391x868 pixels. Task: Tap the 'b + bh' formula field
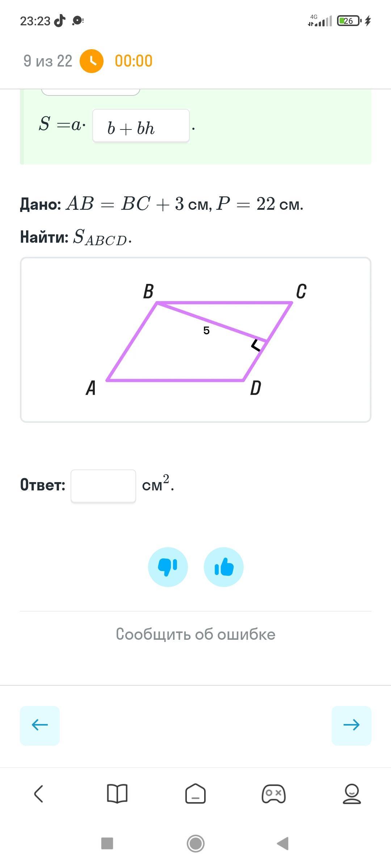tap(141, 126)
